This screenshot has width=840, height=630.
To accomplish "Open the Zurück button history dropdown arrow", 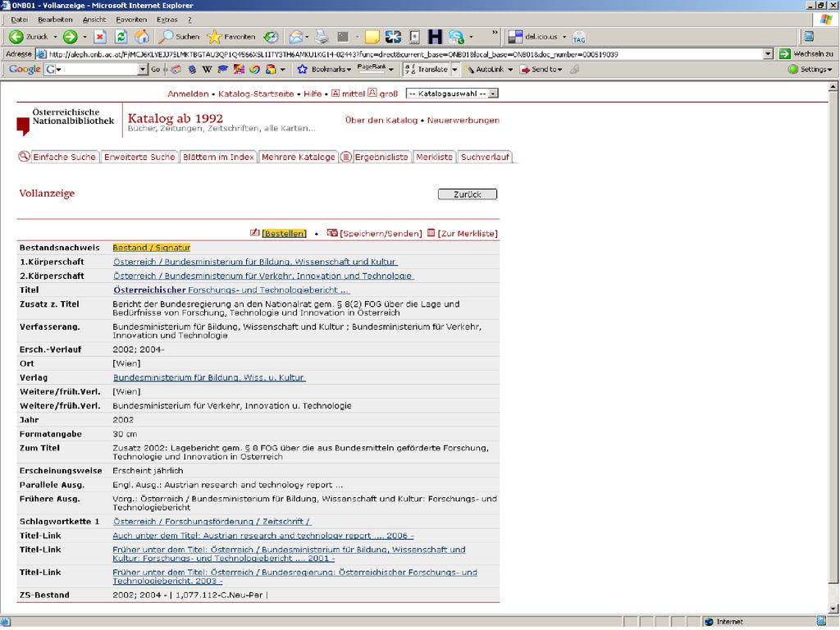I will coord(55,37).
